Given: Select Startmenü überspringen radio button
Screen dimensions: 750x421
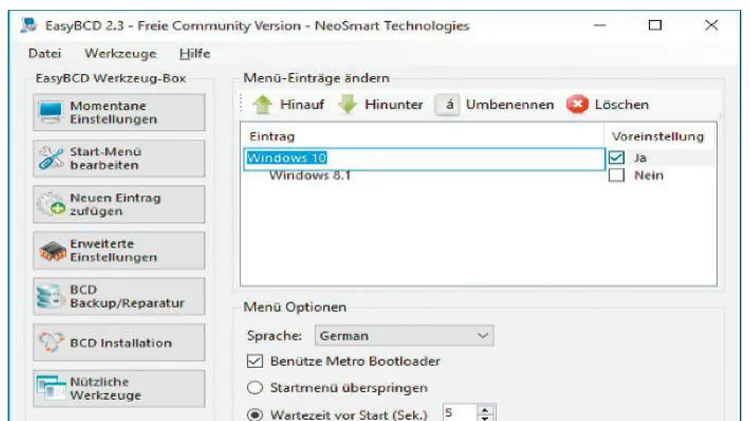Looking at the screenshot, I should (x=255, y=388).
